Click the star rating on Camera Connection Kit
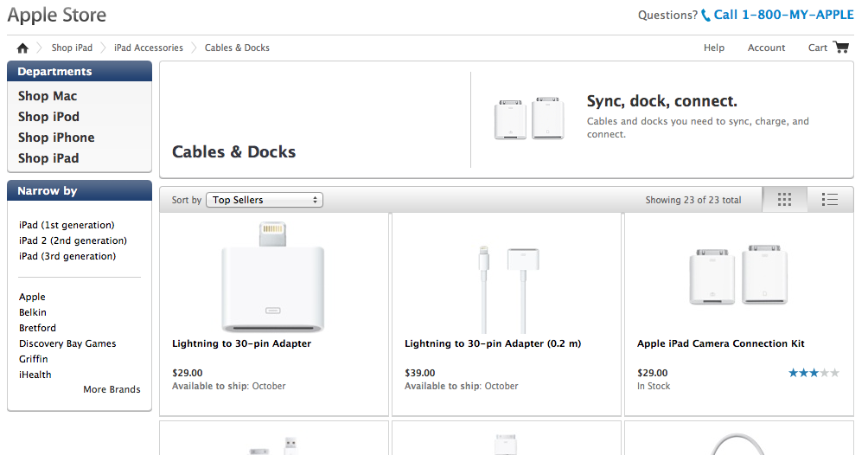Image resolution: width=868 pixels, height=455 pixels. pyautogui.click(x=814, y=373)
